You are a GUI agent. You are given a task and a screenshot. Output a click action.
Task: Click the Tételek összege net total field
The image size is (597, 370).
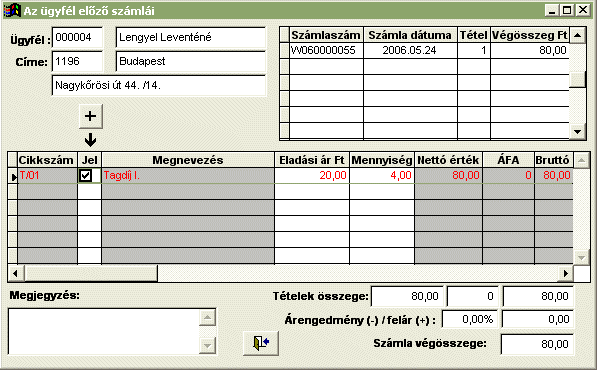tap(407, 296)
